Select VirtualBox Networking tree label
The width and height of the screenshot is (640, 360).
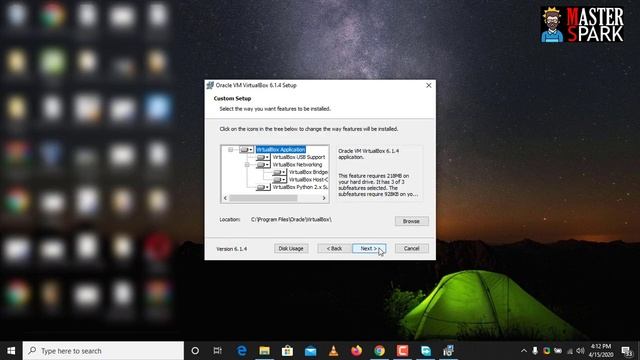click(x=297, y=165)
